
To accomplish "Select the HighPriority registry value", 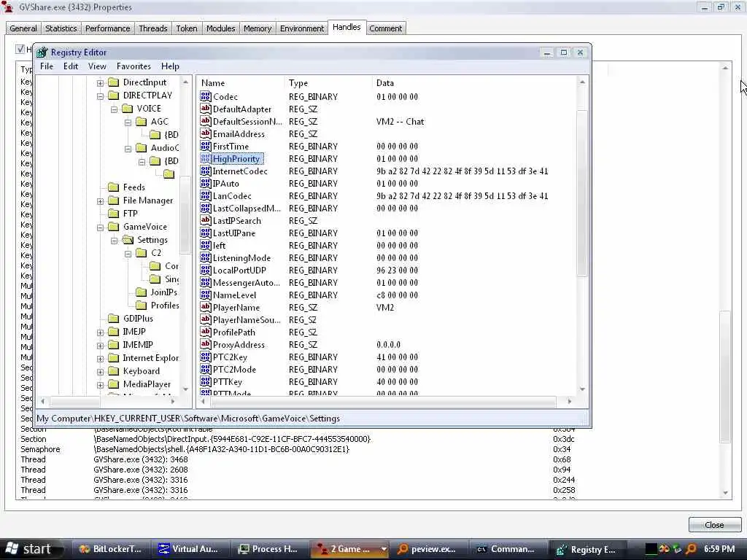I will click(x=237, y=158).
